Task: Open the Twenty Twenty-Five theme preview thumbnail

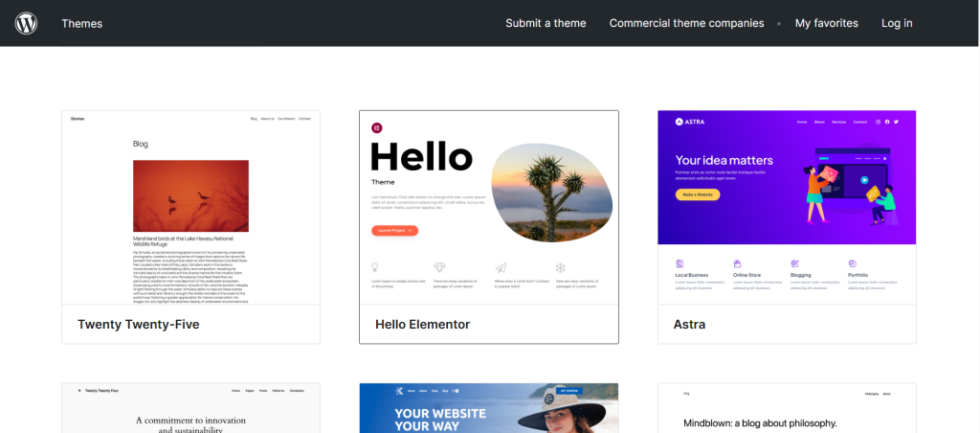Action: 190,208
